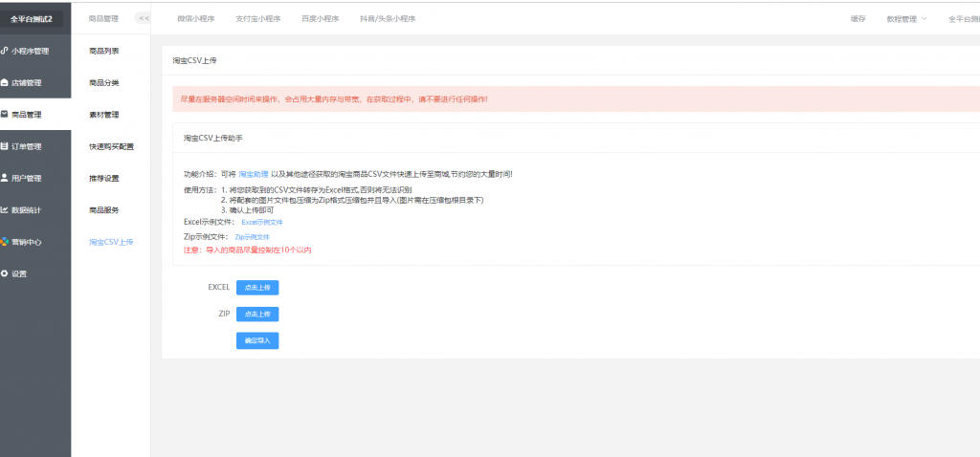Download the Excel示例文件 link
The height and width of the screenshot is (457, 980).
pos(262,222)
